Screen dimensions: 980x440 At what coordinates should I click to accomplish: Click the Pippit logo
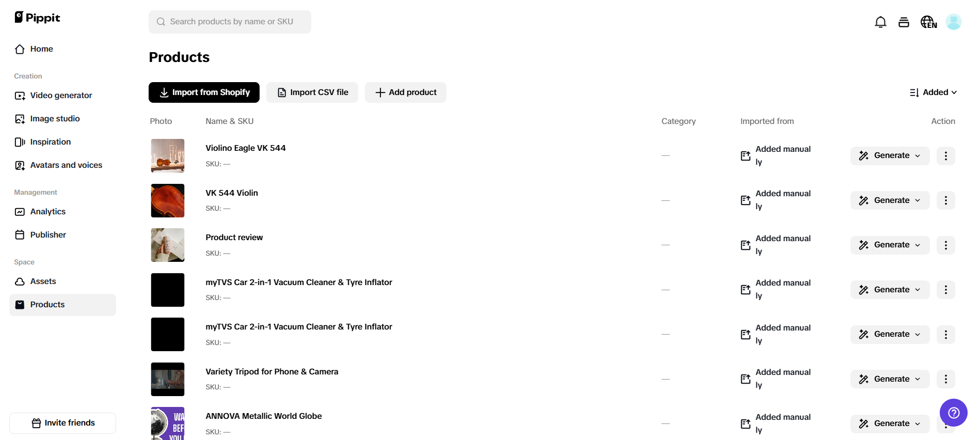pyautogui.click(x=37, y=18)
